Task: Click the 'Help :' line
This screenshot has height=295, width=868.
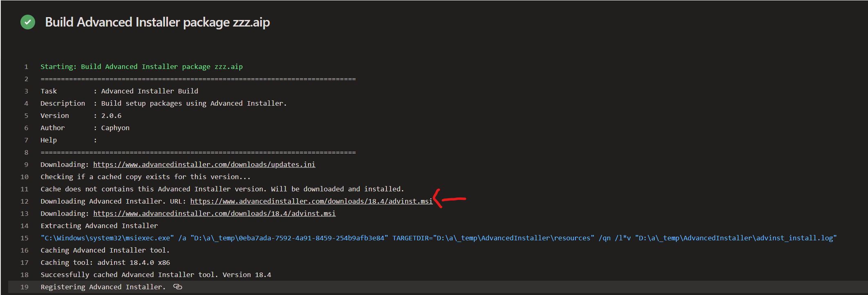Action: click(x=69, y=140)
